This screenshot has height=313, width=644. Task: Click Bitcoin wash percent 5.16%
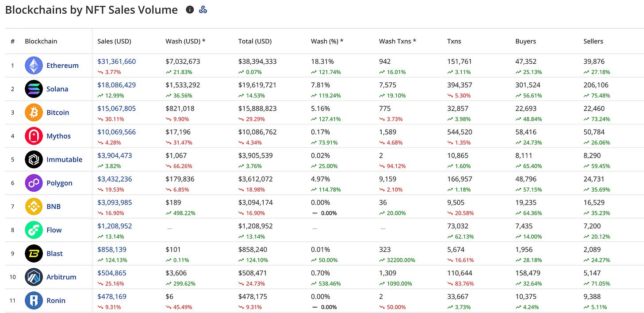321,108
